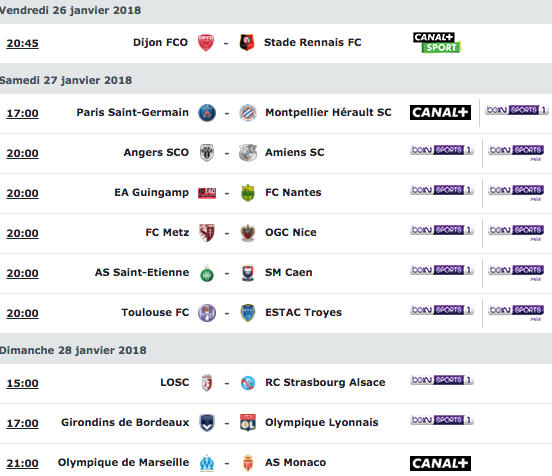Image resolution: width=552 pixels, height=476 pixels.
Task: Open the 20:45 Dijon match time link
Action: (23, 43)
